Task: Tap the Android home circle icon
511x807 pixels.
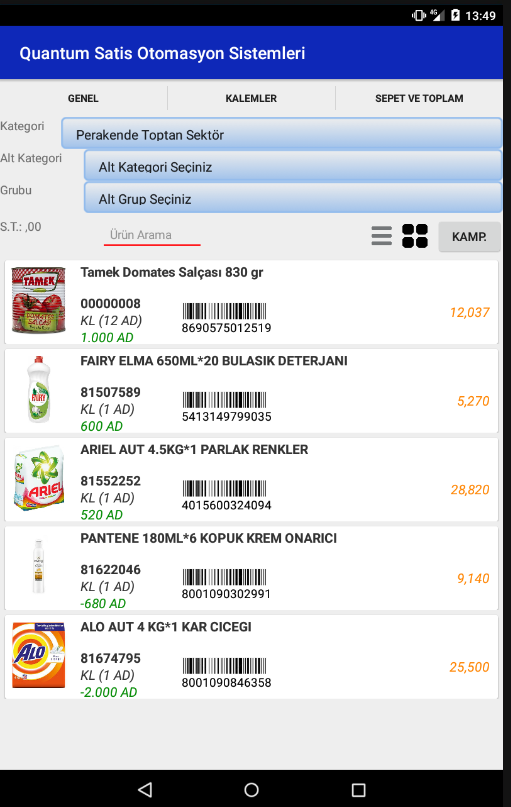Action: [251, 790]
